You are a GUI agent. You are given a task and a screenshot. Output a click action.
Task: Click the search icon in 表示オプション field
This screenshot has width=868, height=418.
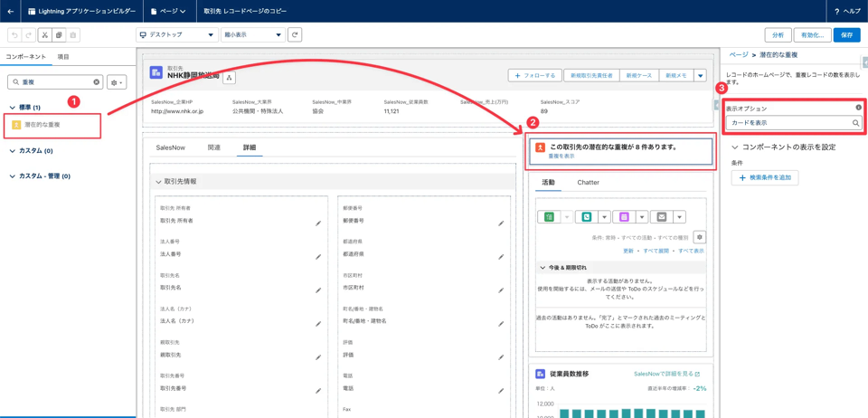pyautogui.click(x=855, y=123)
